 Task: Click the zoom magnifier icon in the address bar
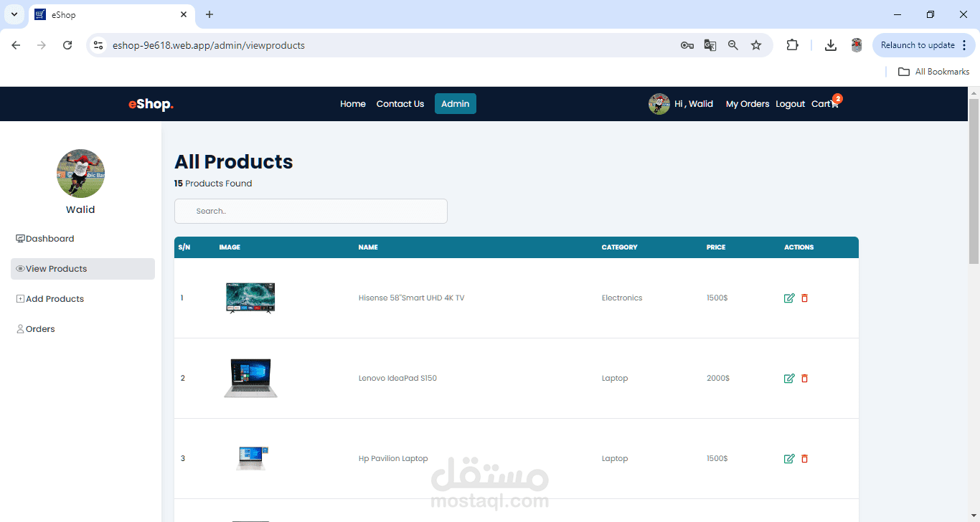tap(733, 45)
